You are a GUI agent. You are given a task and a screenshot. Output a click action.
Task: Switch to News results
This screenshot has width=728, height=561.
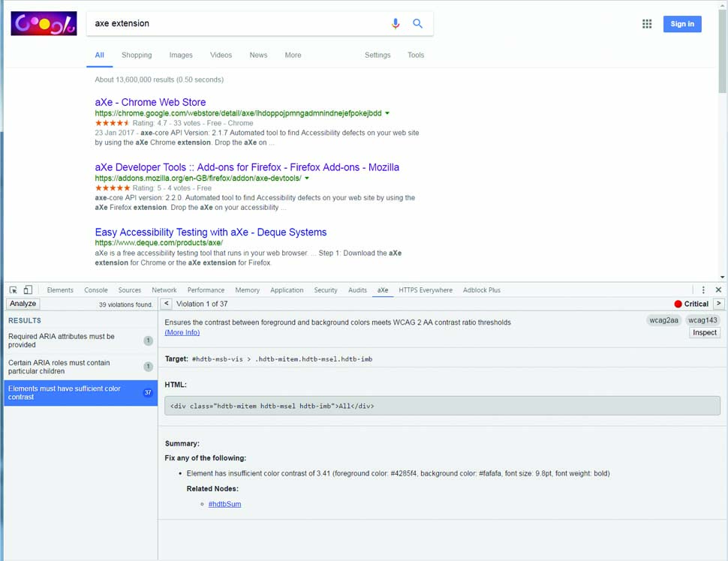click(x=259, y=55)
